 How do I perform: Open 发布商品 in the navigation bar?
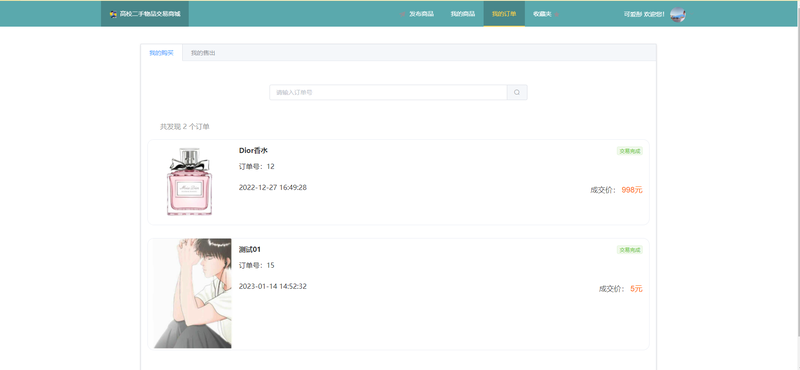(421, 14)
